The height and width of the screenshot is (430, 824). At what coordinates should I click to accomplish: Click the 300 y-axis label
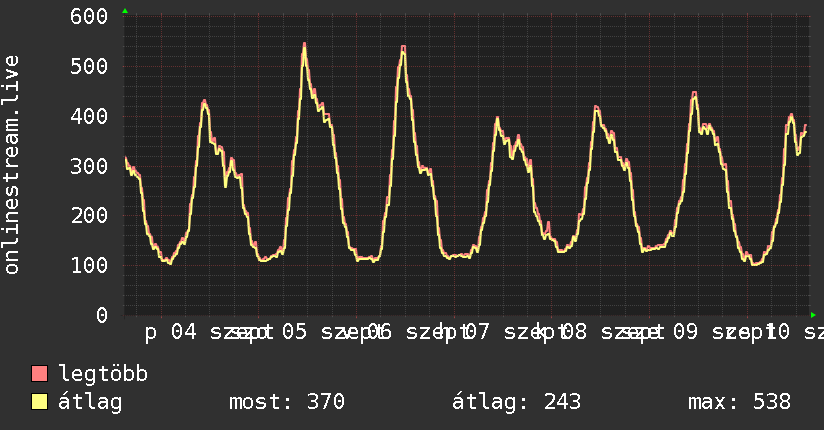89,166
